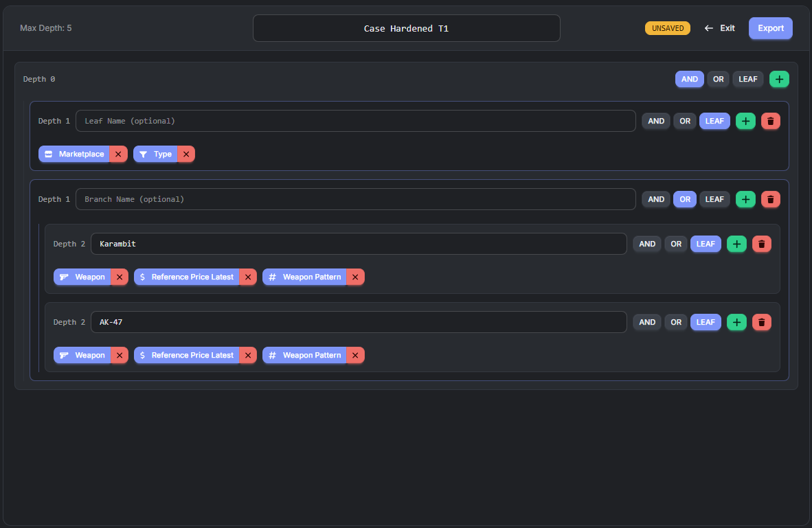Delete the Depth 1 OR branch
The image size is (812, 528).
(x=770, y=199)
